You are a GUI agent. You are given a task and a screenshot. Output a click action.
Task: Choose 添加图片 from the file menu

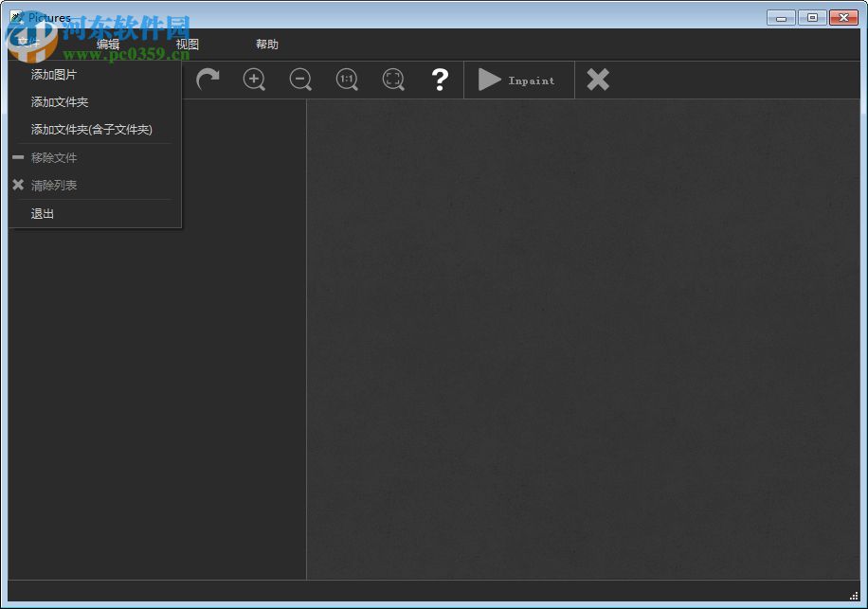tap(95, 75)
